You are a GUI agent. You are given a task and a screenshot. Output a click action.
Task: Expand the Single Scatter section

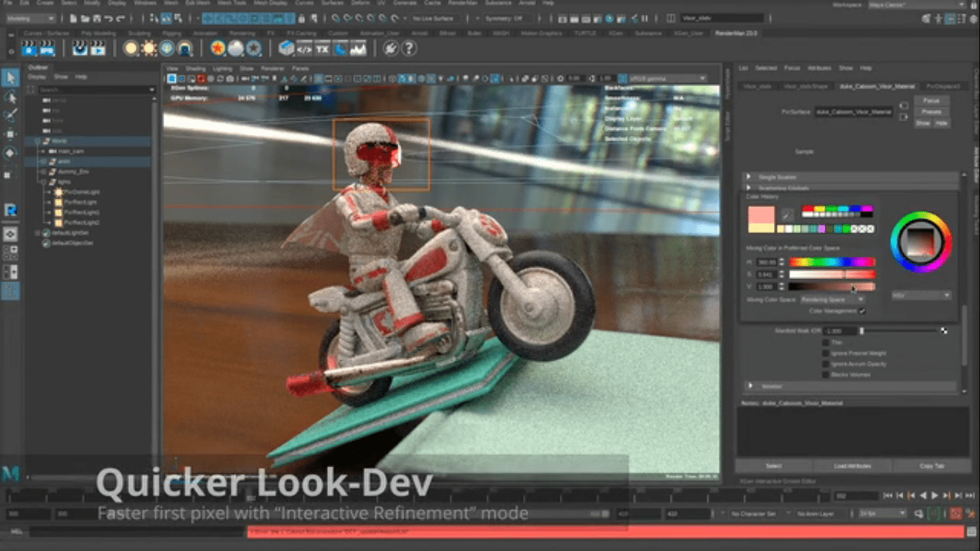[852, 176]
